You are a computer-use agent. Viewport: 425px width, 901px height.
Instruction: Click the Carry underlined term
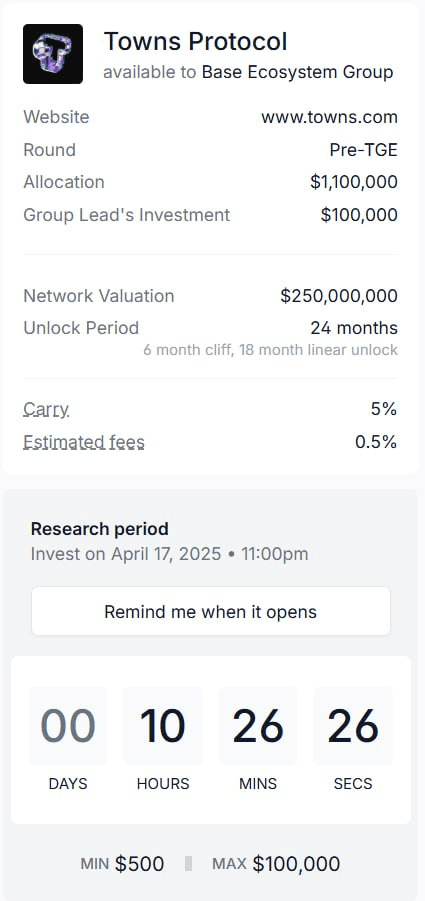click(46, 410)
